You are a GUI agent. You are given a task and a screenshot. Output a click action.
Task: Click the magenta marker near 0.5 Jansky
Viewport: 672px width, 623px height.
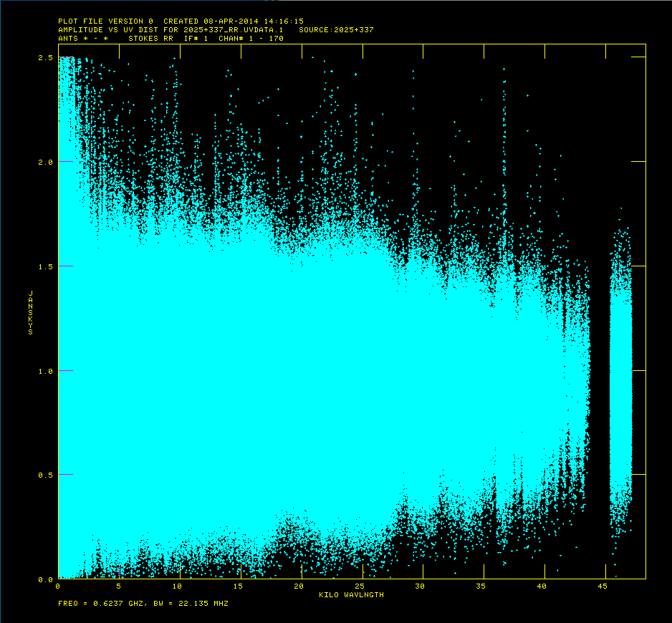pyautogui.click(x=65, y=474)
